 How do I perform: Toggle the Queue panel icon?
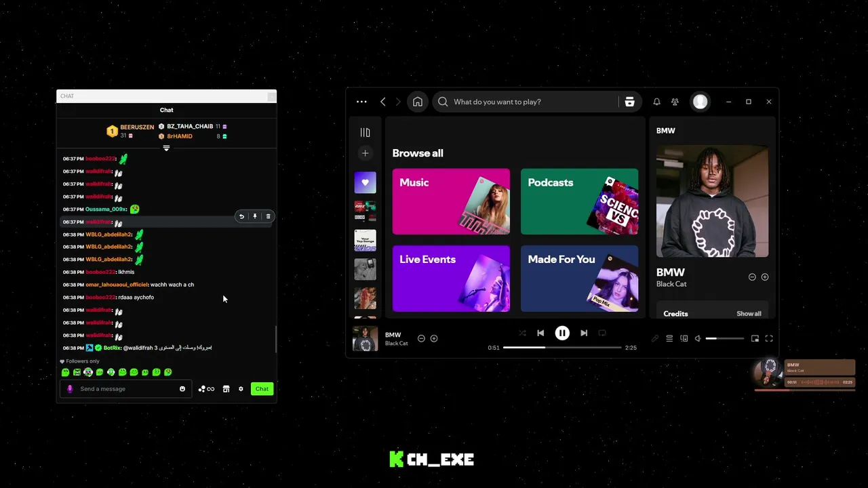tap(669, 338)
